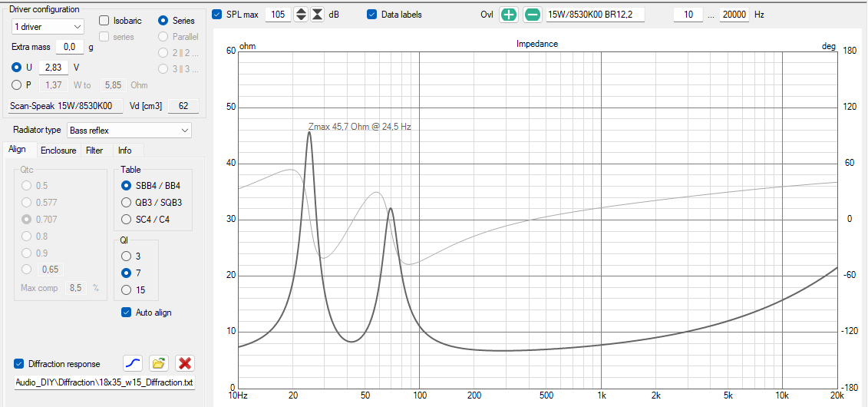Select SBB4 / BB4 table option
This screenshot has height=407, width=868.
pos(126,186)
